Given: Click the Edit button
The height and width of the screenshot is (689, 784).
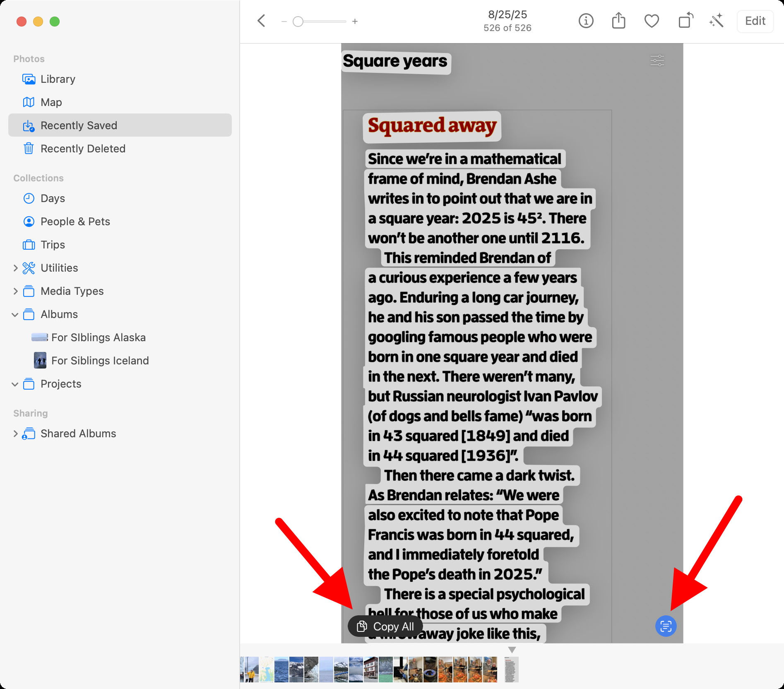Looking at the screenshot, I should click(755, 21).
